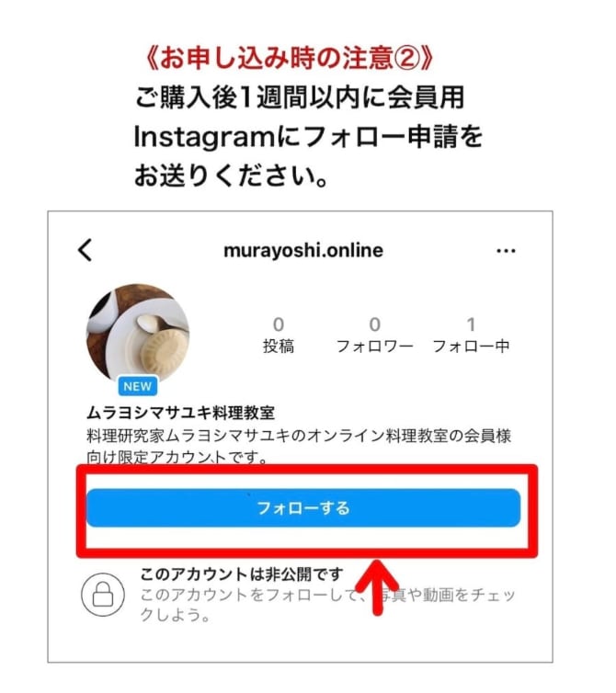The width and height of the screenshot is (616, 693).
Task: Click the ムラヨシマサユキ料理教室 profile name
Action: pos(180,413)
